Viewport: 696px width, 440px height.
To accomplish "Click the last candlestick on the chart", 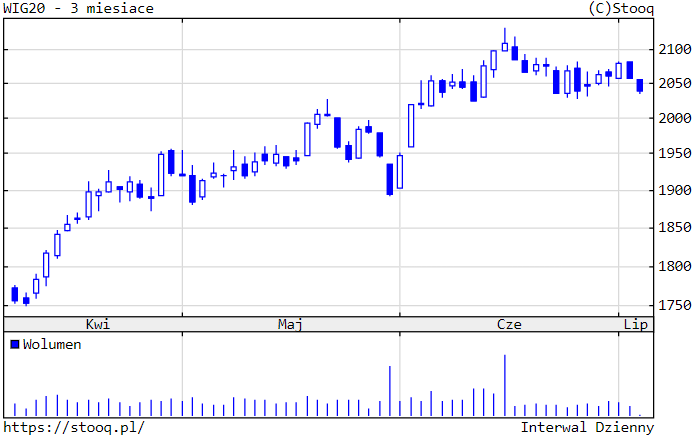I will 640,87.
